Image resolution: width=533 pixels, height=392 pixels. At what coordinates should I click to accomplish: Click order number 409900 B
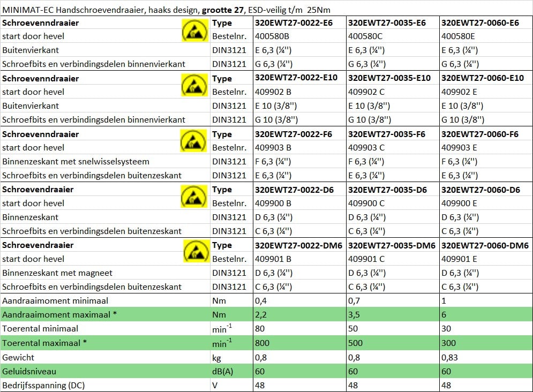point(273,203)
